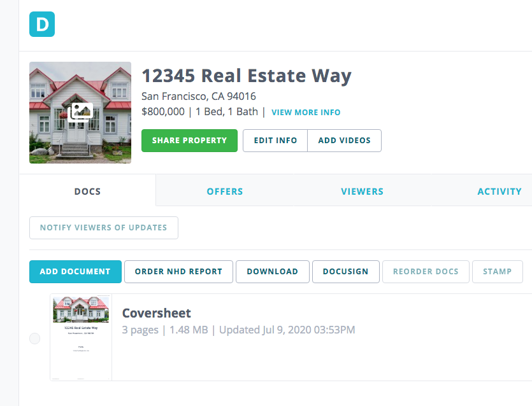Select the Docs tab
This screenshot has height=406, width=532.
(x=87, y=191)
